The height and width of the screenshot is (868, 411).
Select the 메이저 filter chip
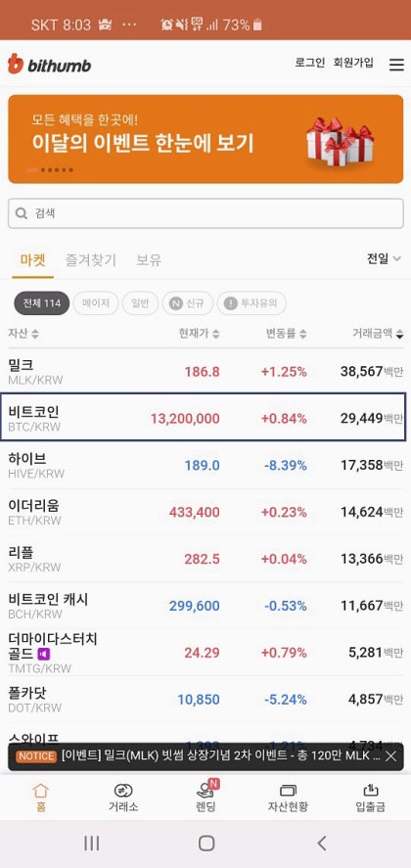tap(96, 303)
